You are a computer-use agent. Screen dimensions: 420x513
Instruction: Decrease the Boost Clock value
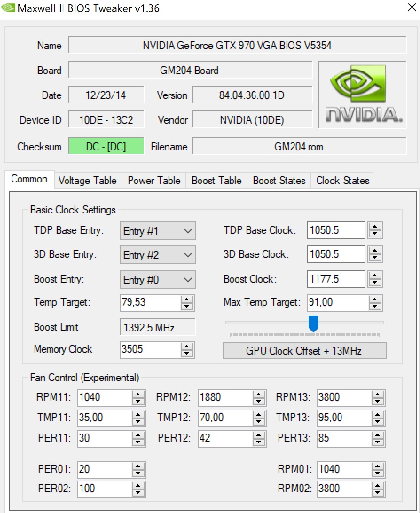(375, 283)
